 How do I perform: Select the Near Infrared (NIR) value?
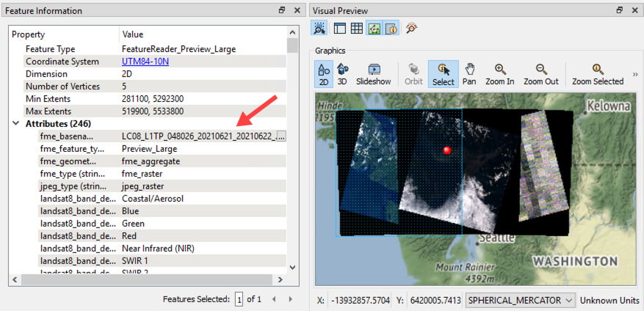pyautogui.click(x=158, y=249)
